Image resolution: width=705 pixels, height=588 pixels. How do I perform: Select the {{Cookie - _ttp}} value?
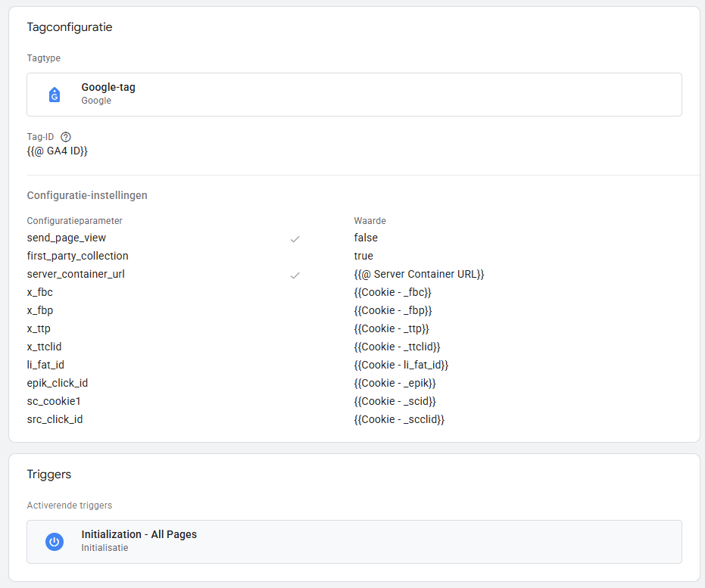(391, 328)
